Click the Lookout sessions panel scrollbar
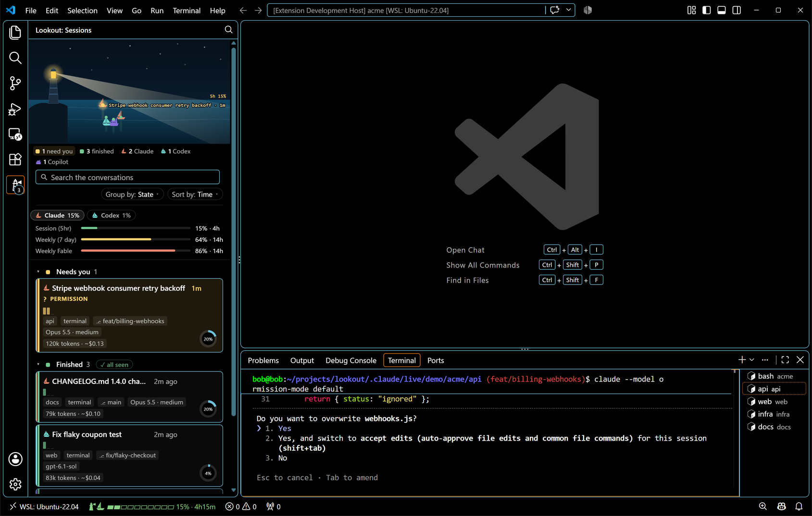 pyautogui.click(x=234, y=231)
